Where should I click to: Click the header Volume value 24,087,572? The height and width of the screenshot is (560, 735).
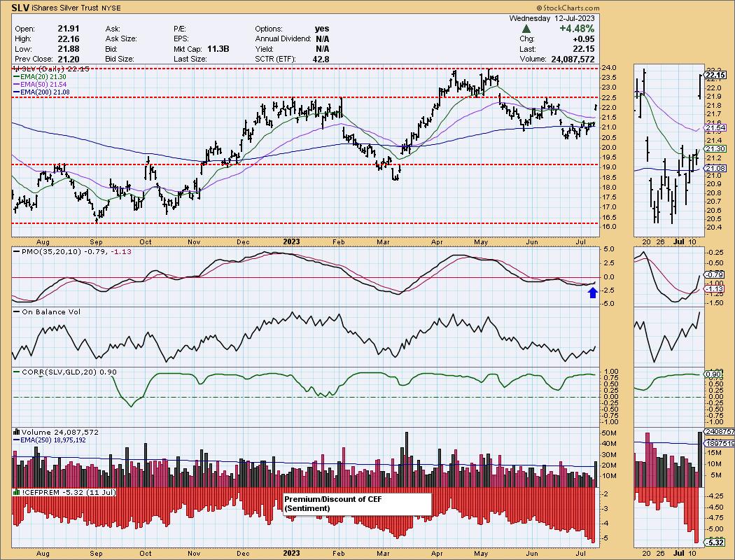[x=573, y=59]
